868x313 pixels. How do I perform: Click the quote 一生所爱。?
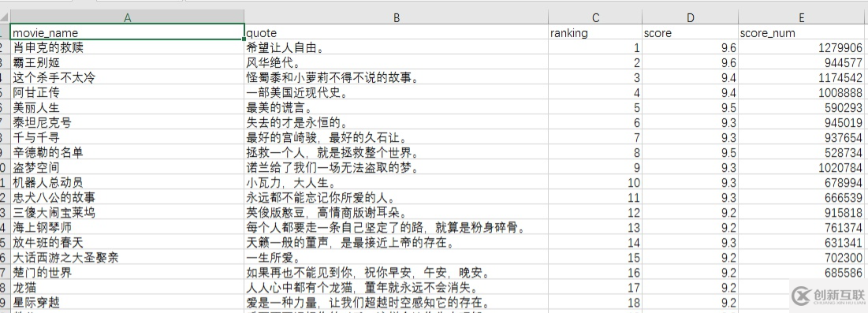(397, 258)
